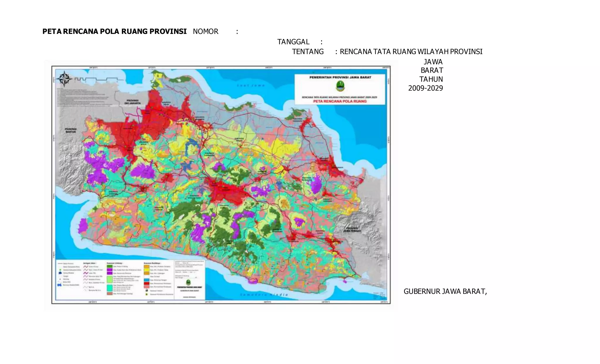Click the Samudera Hindia label on map
600x364 pixels.
(x=264, y=295)
